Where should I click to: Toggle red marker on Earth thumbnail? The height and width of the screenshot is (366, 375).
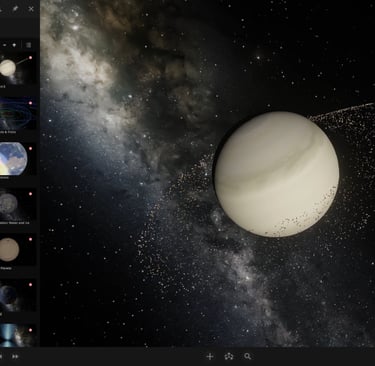click(30, 148)
